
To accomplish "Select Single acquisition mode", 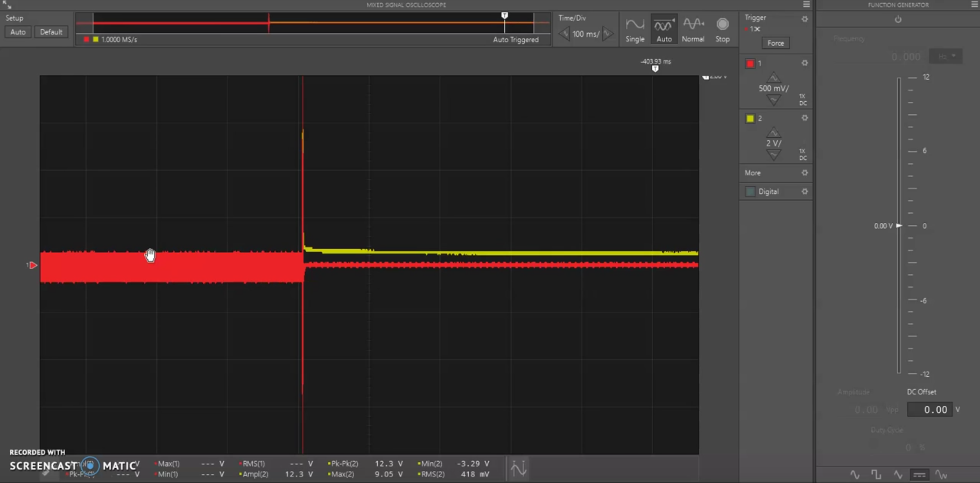I will click(x=635, y=30).
